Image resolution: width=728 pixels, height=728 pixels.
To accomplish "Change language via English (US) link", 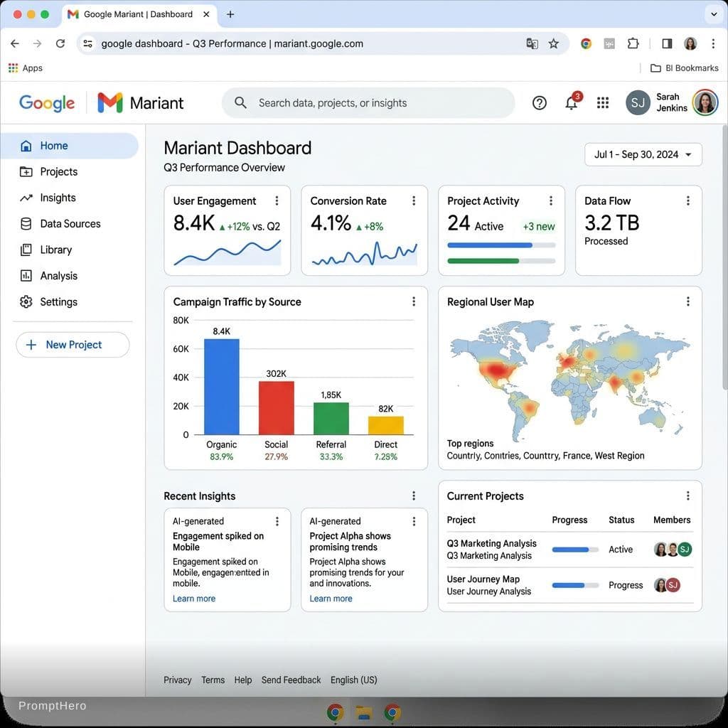I will pos(354,680).
